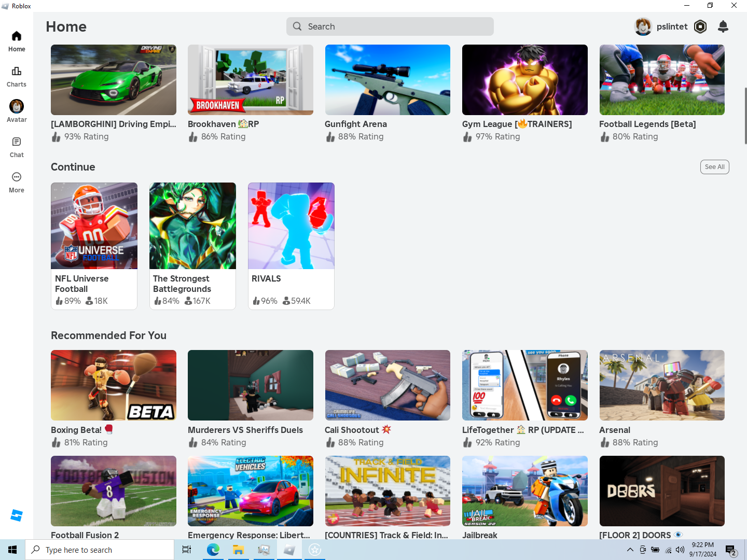
Task: Open notifications bell
Action: pos(723,26)
